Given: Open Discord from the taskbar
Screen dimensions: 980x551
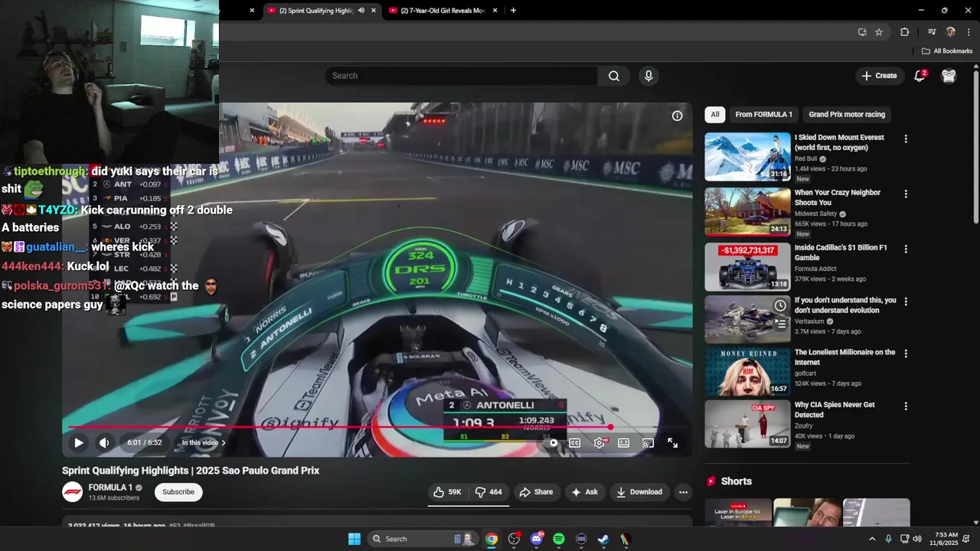Looking at the screenshot, I should 537,539.
